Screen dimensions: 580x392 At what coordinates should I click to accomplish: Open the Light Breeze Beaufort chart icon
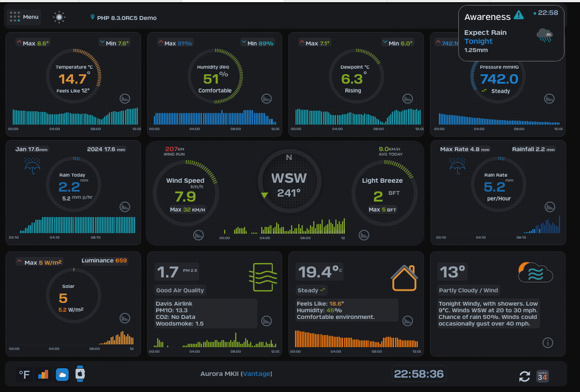[364, 235]
